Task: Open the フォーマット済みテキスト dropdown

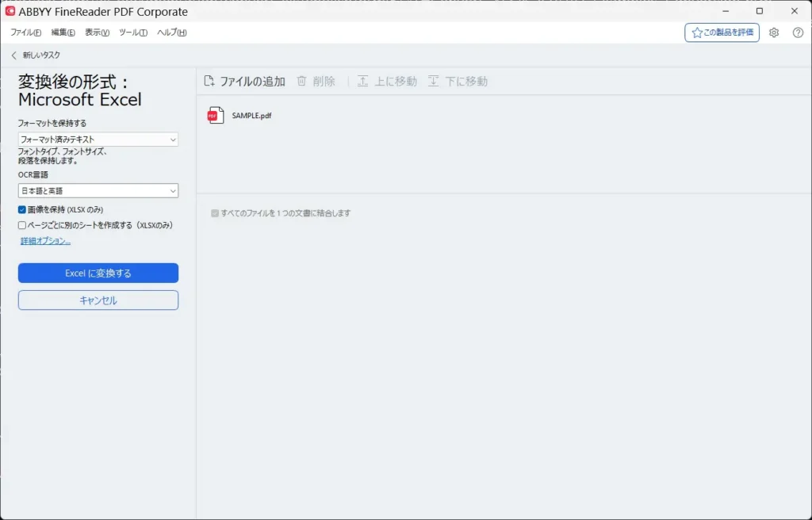Action: pos(98,140)
